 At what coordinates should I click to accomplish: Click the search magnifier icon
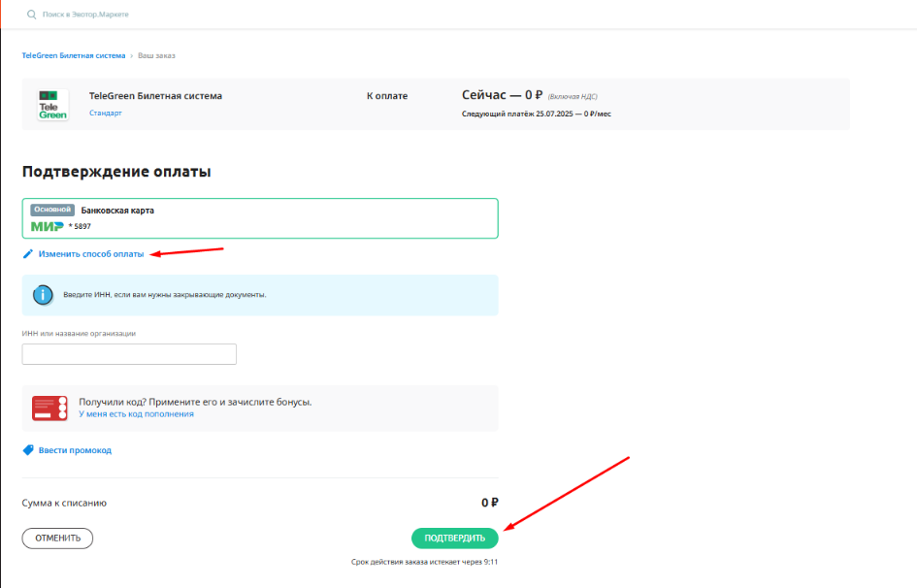32,14
